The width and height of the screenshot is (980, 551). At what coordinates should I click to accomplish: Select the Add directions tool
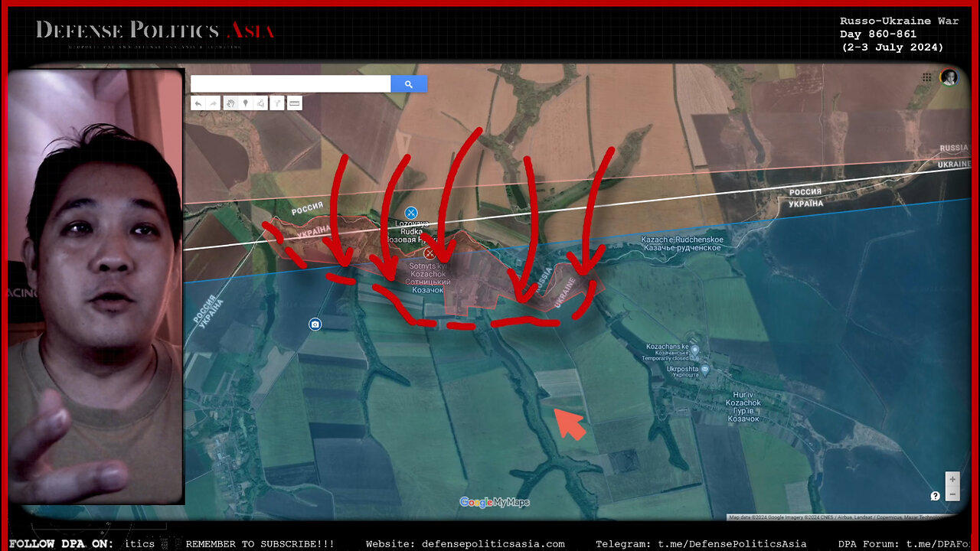pyautogui.click(x=276, y=103)
